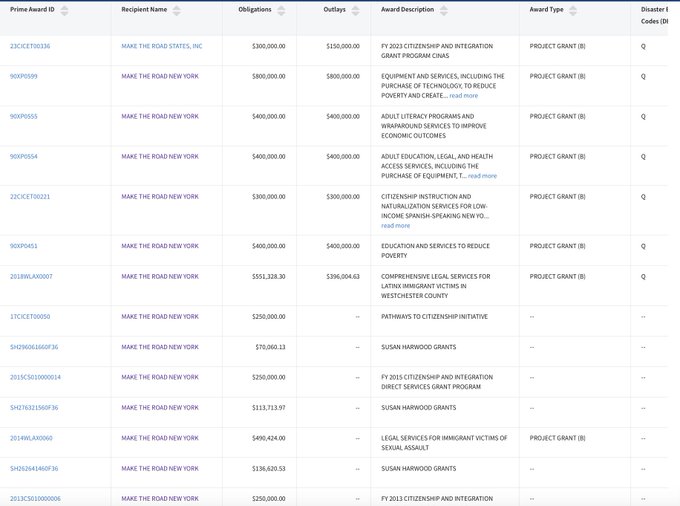This screenshot has height=506, width=680.
Task: Select the $551,328.30 obligations value
Action: 268,276
